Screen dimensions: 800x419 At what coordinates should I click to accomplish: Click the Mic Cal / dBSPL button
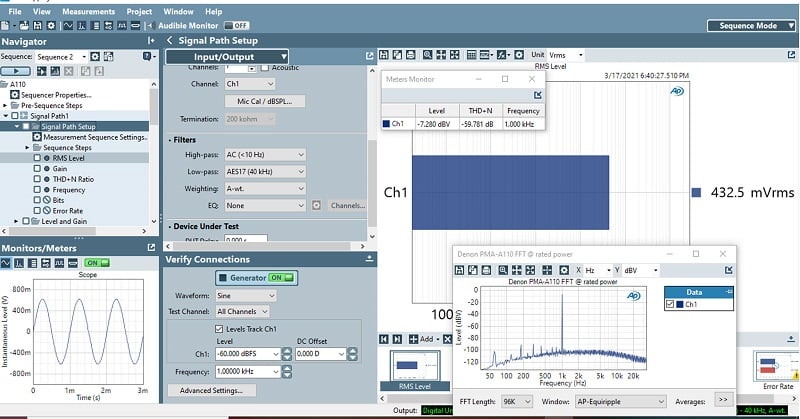(264, 101)
